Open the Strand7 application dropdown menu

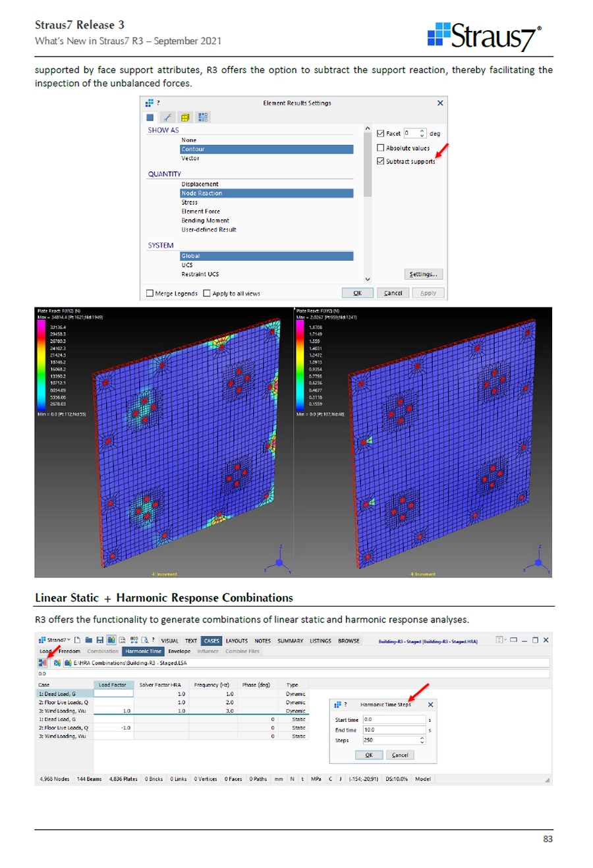(55, 640)
